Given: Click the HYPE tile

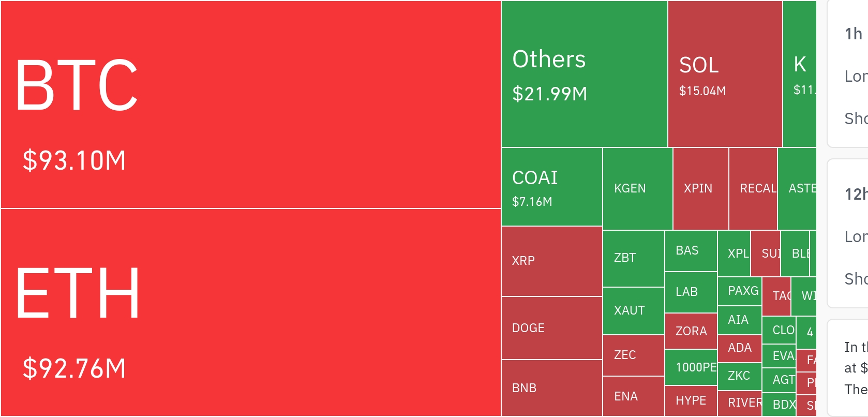Looking at the screenshot, I should 691,400.
